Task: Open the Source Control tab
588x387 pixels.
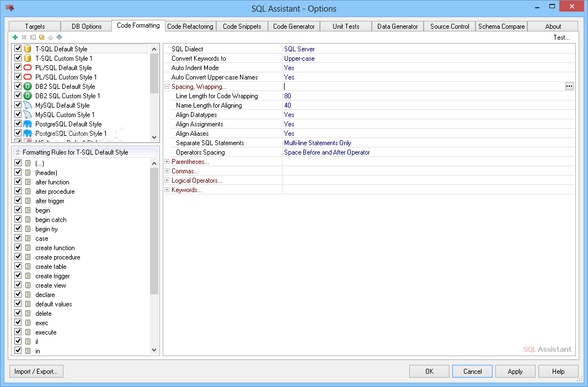Action: (450, 26)
